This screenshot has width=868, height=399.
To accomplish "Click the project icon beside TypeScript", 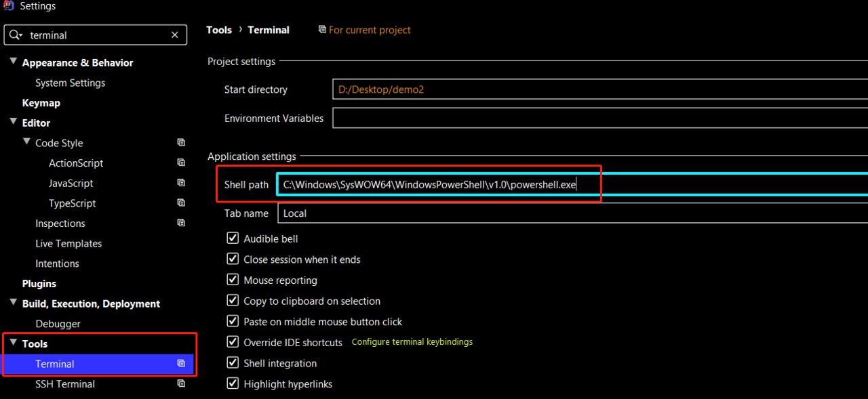I will tap(181, 203).
